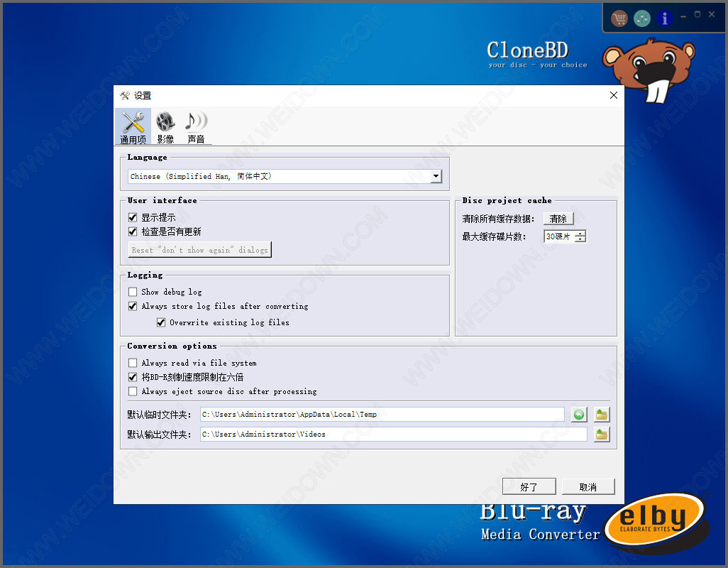Decrease the 最大缓存碟片数 spinner value
This screenshot has height=568, width=728.
click(580, 239)
